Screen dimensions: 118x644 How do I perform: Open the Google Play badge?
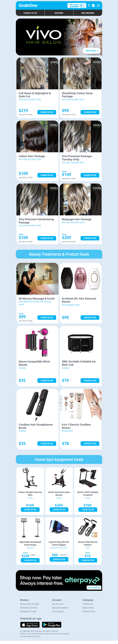click(52, 625)
